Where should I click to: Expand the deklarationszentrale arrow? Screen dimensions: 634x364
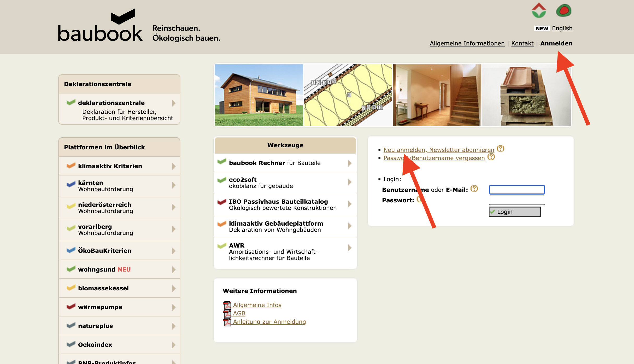click(174, 103)
